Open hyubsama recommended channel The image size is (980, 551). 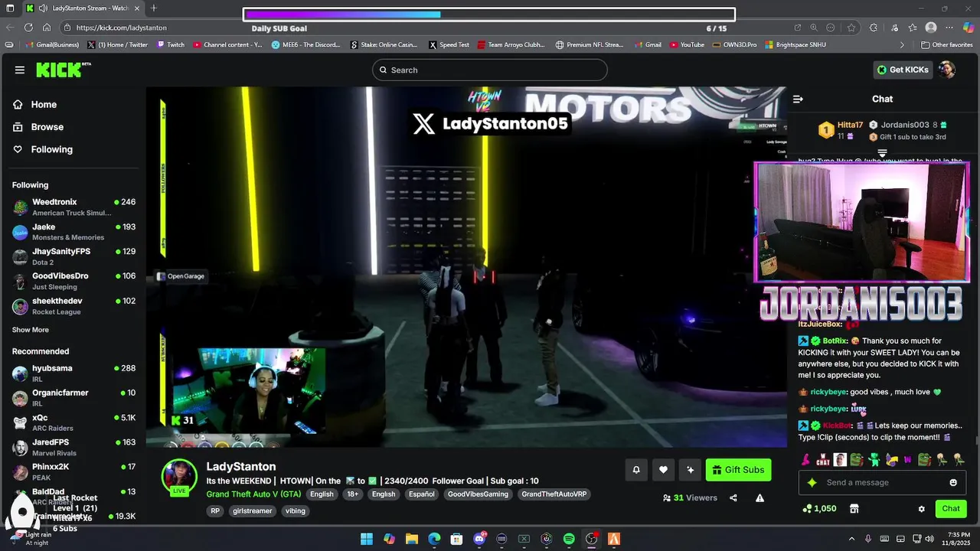73,373
